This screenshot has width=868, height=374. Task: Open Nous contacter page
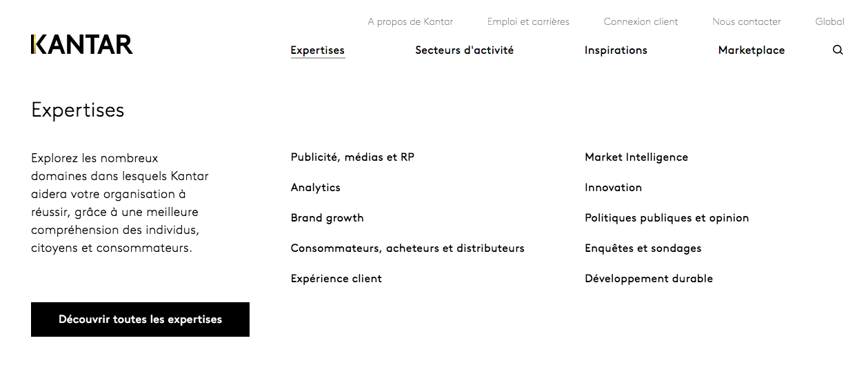click(x=747, y=21)
